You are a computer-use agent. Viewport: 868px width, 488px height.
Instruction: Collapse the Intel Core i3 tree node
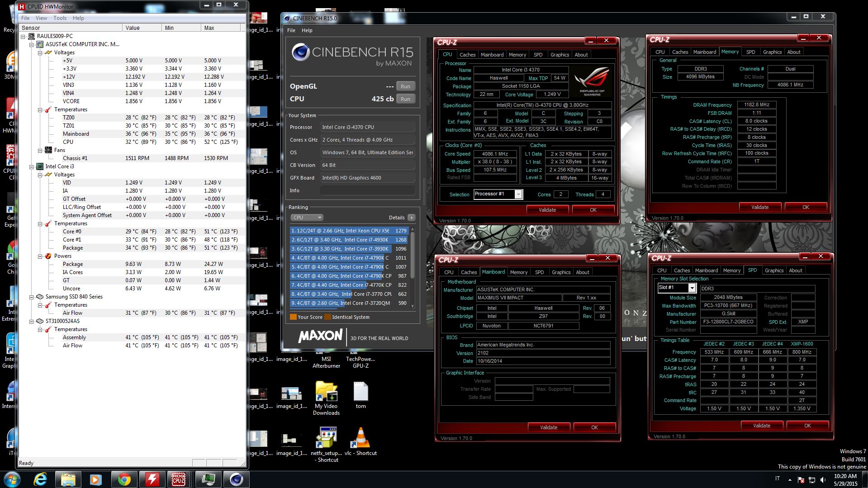(x=32, y=166)
